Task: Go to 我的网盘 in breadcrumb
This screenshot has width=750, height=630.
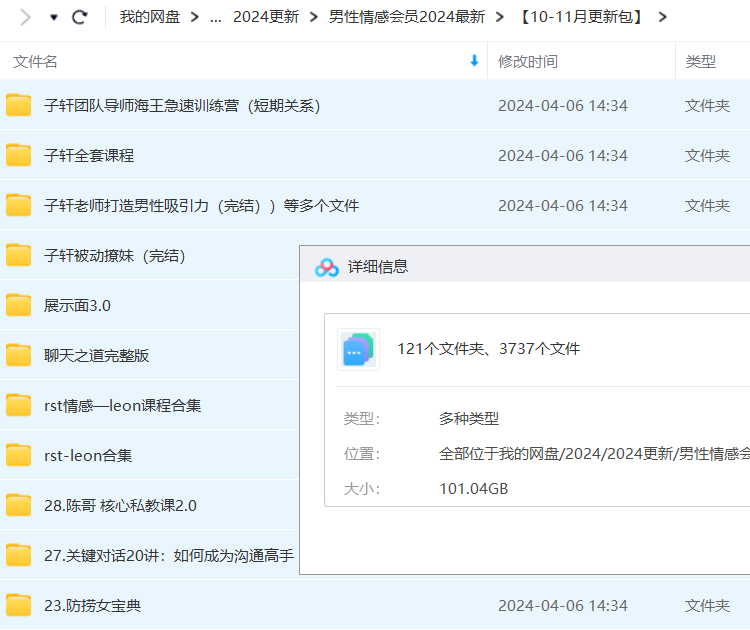Action: point(148,17)
